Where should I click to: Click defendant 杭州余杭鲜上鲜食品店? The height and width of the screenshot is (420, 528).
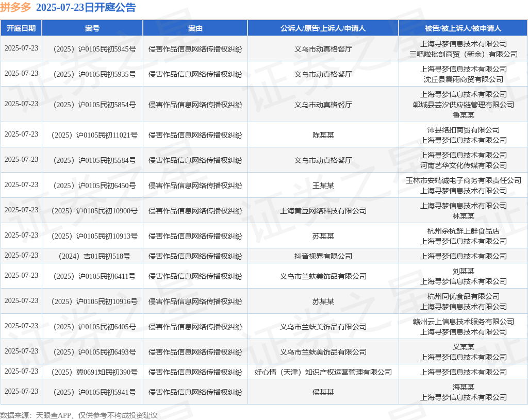tap(464, 231)
